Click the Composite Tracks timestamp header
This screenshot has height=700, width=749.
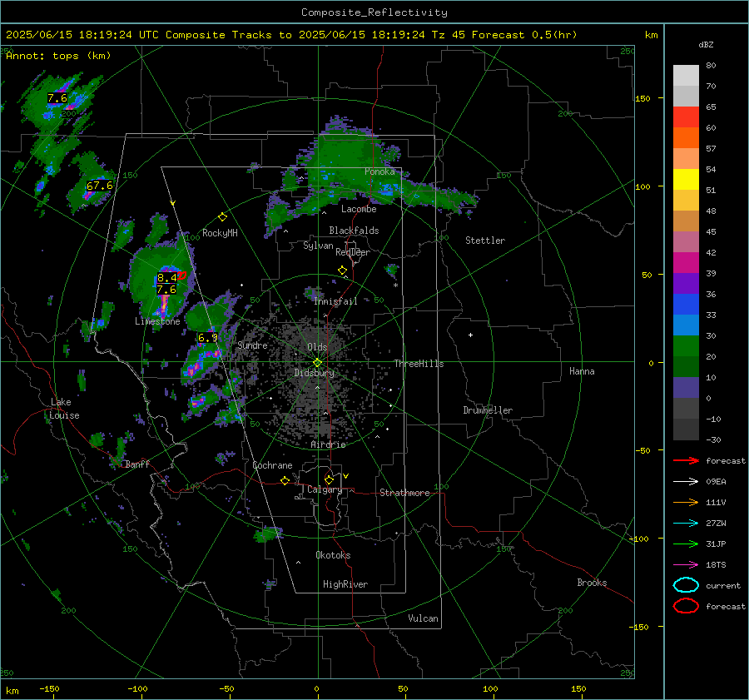click(291, 35)
